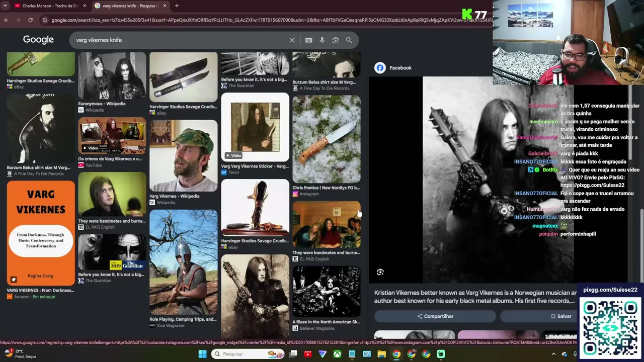Open the orange VARG VIKERNES book cover
This screenshot has width=644, height=362.
pos(41,233)
